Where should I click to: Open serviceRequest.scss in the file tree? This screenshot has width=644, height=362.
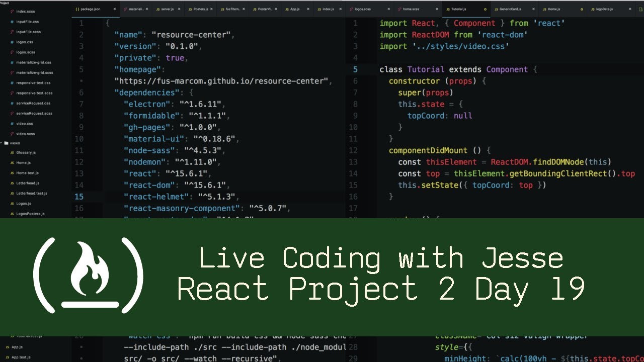[34, 113]
